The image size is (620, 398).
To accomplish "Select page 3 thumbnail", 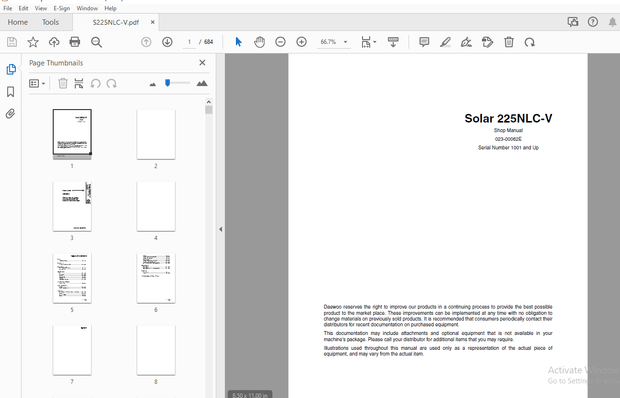I will tap(72, 206).
